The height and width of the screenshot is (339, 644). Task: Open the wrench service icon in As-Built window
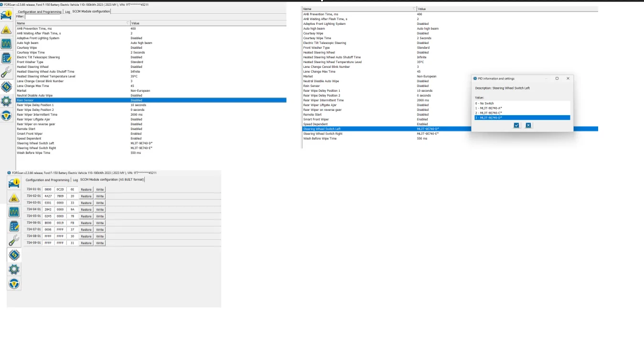14,240
